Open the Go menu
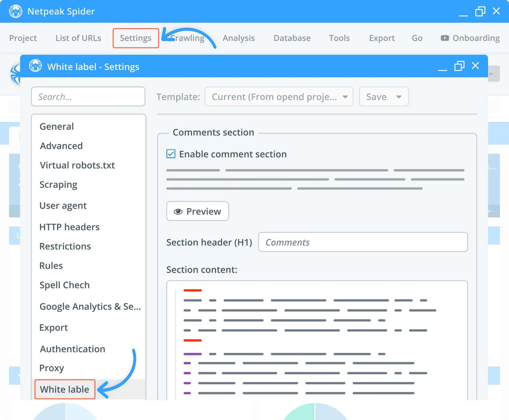This screenshot has height=420, width=509. click(417, 38)
